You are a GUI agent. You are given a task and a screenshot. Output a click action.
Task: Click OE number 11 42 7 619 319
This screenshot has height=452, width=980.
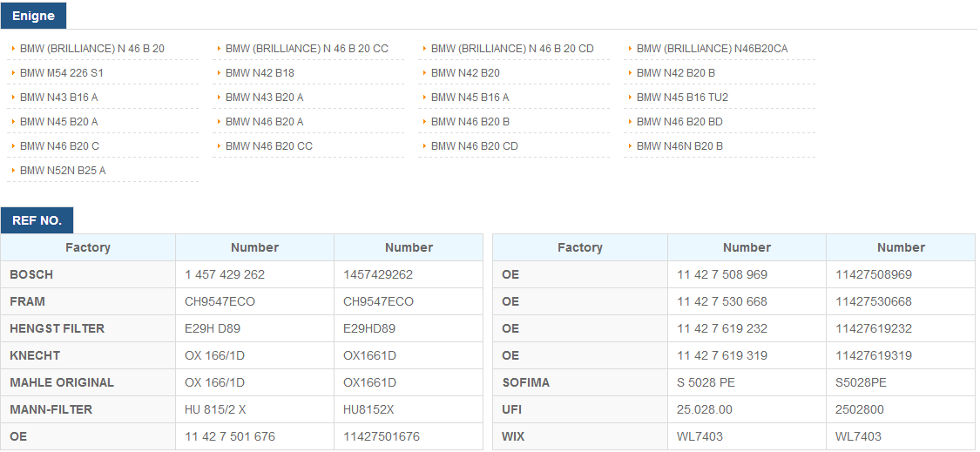click(x=722, y=355)
